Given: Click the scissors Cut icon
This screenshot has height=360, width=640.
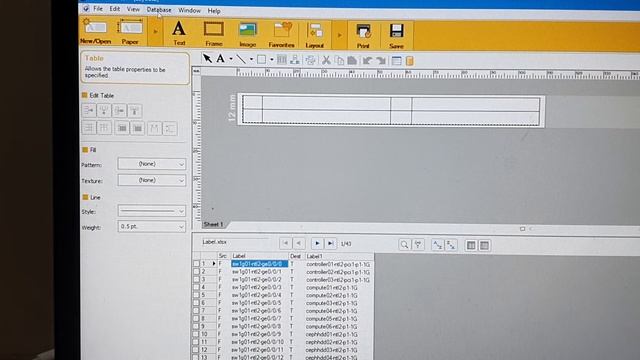Looking at the screenshot, I should tap(326, 60).
